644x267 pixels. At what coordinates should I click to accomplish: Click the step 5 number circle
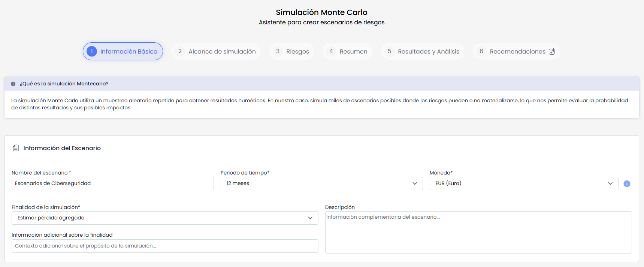[389, 51]
